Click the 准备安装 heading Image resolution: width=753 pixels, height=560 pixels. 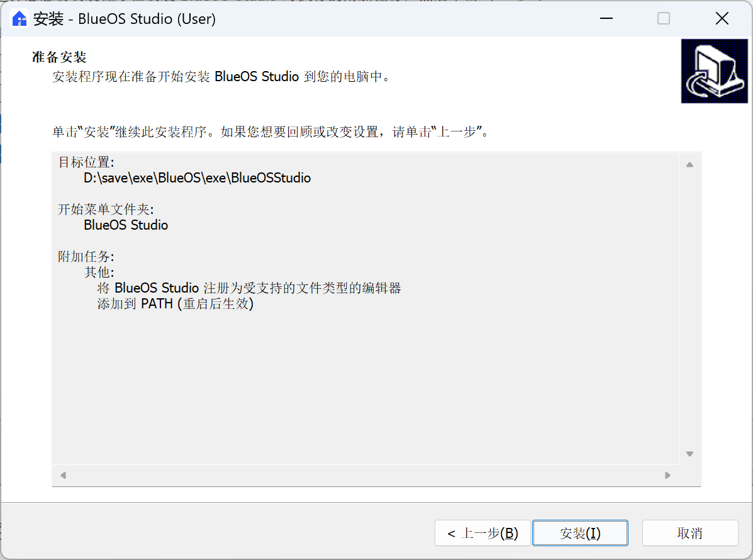click(59, 57)
